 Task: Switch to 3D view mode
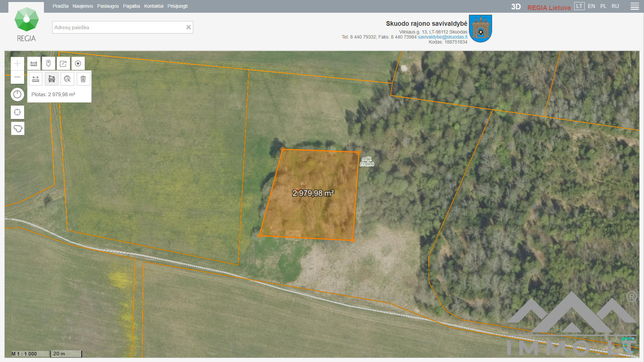coord(516,7)
